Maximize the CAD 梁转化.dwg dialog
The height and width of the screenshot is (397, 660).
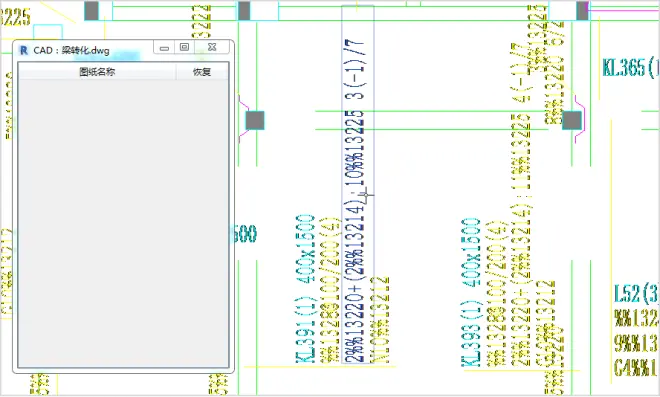[184, 47]
